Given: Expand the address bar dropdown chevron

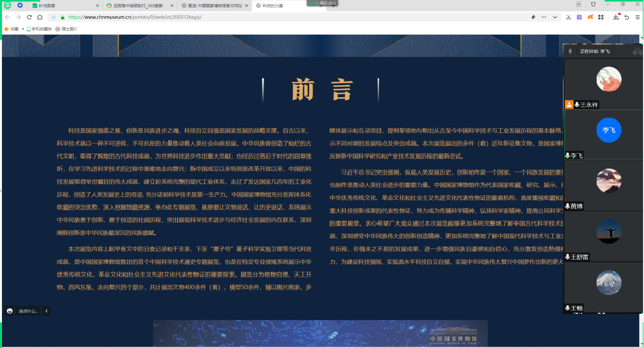Looking at the screenshot, I should (x=555, y=17).
